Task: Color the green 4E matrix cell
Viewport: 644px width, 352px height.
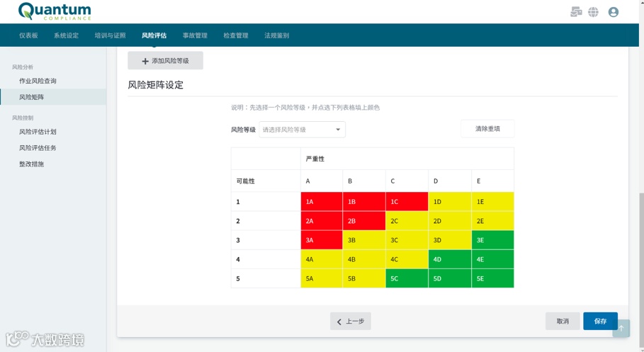Action: (x=492, y=259)
